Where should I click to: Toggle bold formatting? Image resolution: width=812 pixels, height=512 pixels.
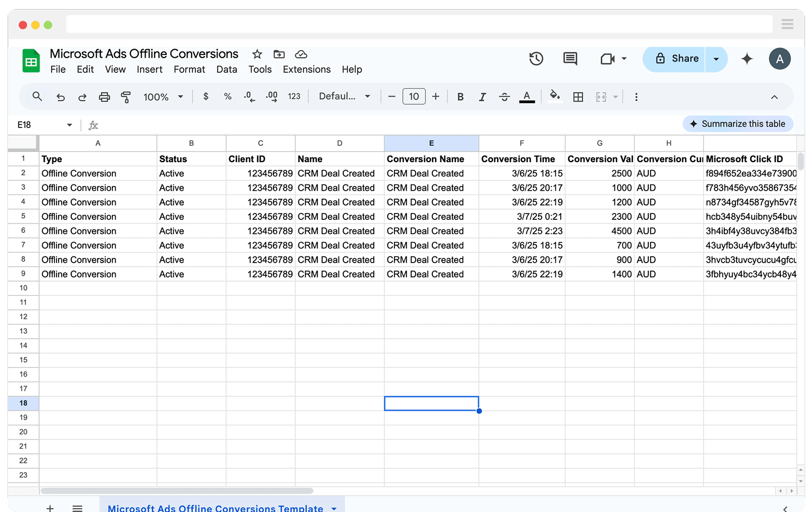click(460, 97)
